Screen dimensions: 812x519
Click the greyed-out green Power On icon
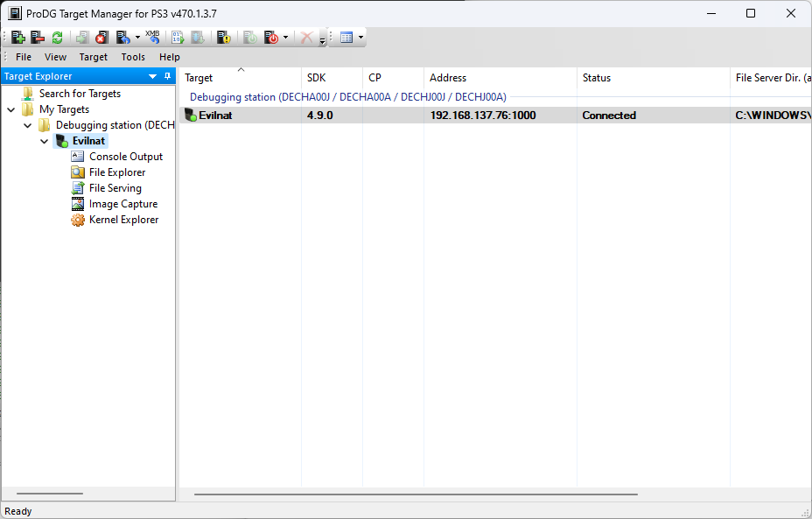[250, 38]
